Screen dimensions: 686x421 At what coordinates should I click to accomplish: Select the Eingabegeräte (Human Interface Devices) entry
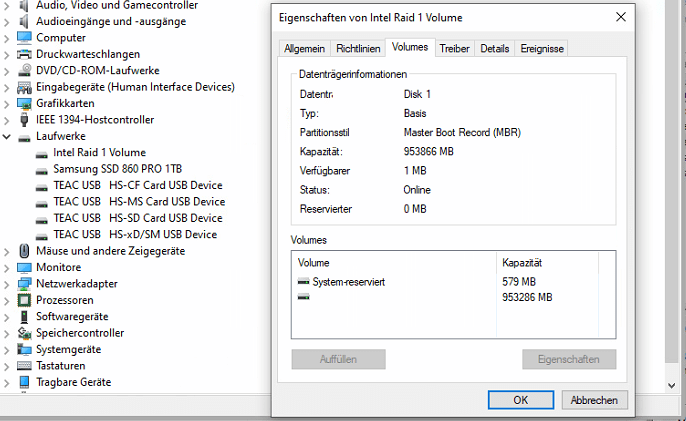click(135, 87)
